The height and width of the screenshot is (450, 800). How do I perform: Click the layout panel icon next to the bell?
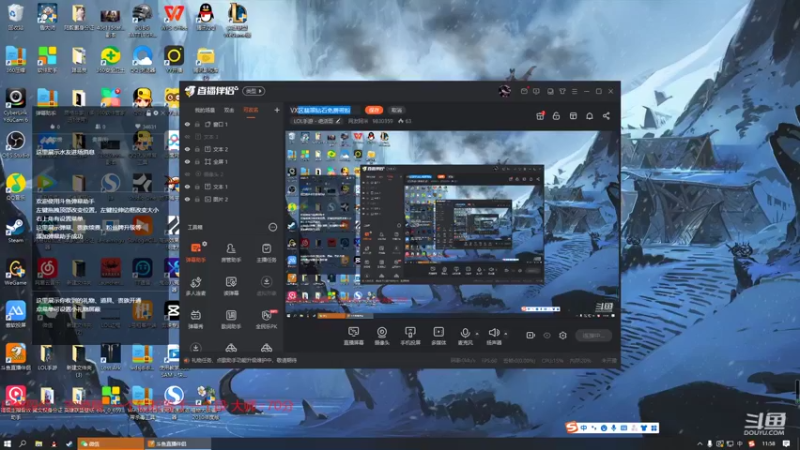pyautogui.click(x=573, y=116)
